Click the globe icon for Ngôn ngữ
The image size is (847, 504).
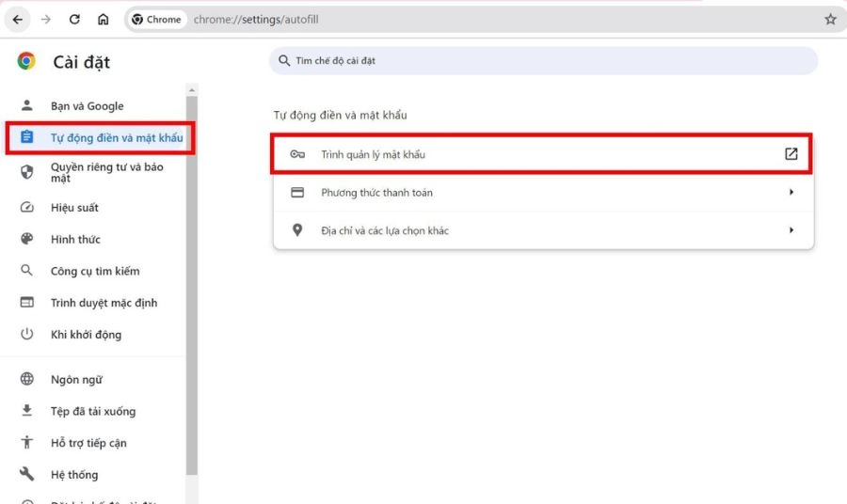(26, 379)
